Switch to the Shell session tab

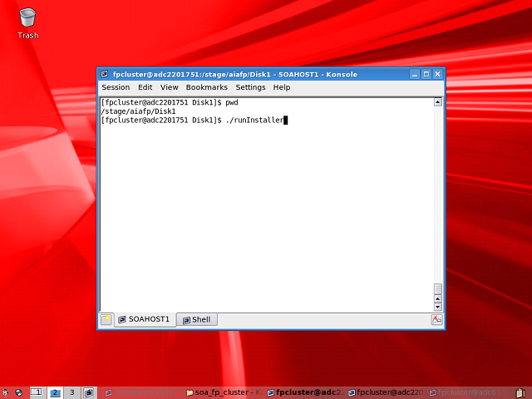pyautogui.click(x=197, y=319)
